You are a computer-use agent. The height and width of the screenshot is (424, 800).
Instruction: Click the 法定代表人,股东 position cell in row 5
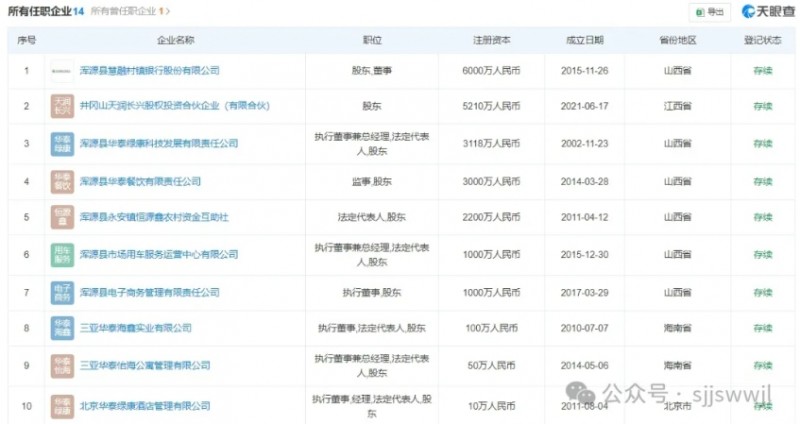[372, 217]
